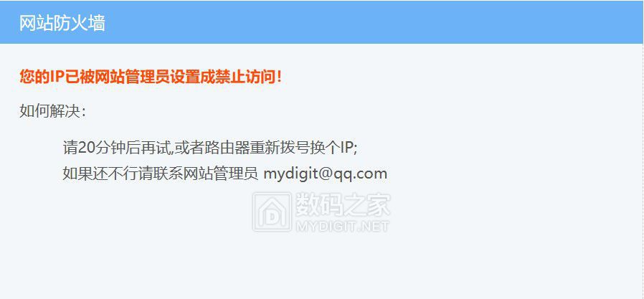Screen dimensions: 644x299
Task: Click the red IP banned warning message
Action: click(151, 77)
